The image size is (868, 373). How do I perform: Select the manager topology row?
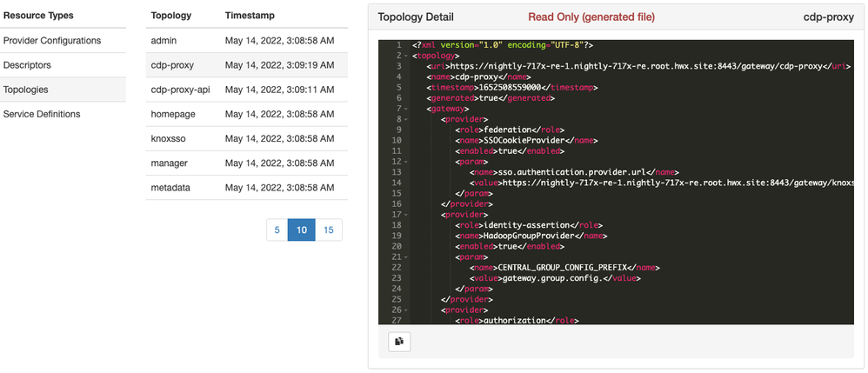pos(169,163)
